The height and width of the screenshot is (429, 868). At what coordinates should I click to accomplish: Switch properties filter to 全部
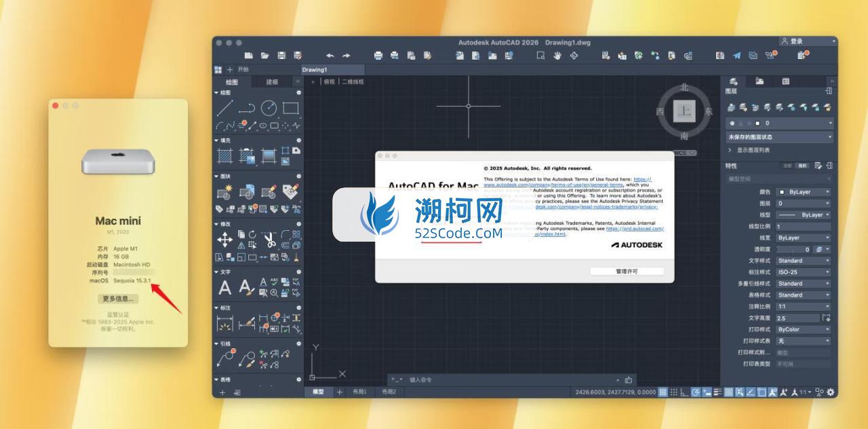click(x=787, y=166)
